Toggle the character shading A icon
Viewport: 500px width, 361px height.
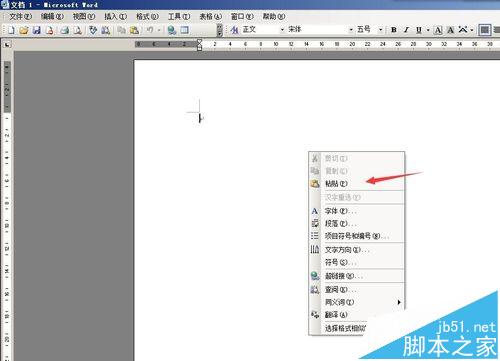[451, 30]
